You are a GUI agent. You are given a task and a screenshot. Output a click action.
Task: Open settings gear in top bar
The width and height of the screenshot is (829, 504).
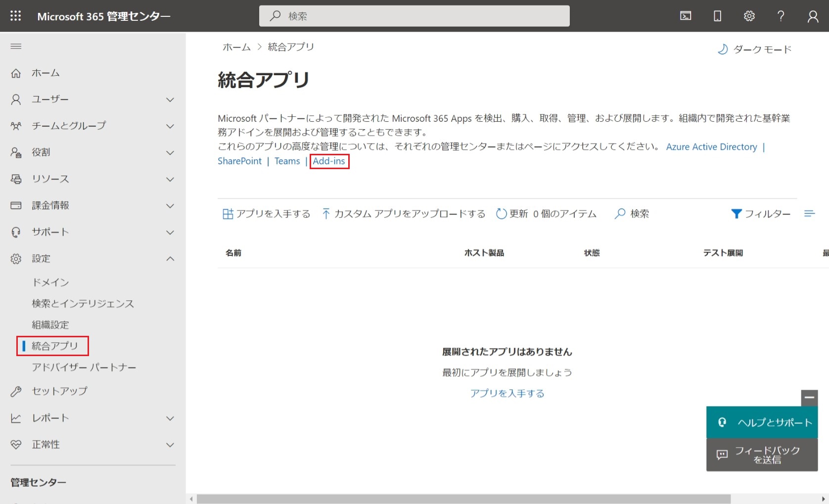(749, 16)
